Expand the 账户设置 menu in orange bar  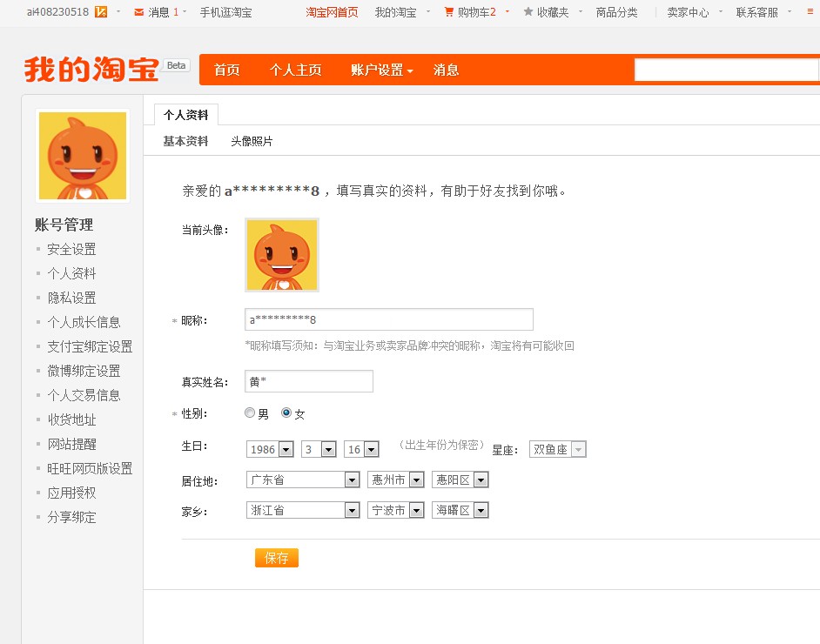382,70
